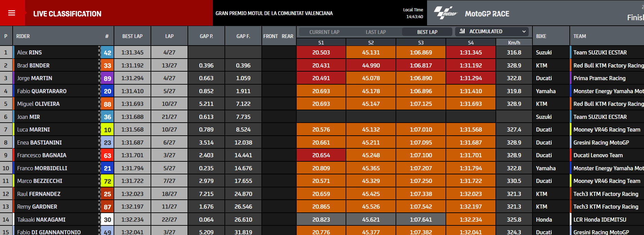Click rider number 72 badge
The height and width of the screenshot is (235, 644).
tap(107, 181)
